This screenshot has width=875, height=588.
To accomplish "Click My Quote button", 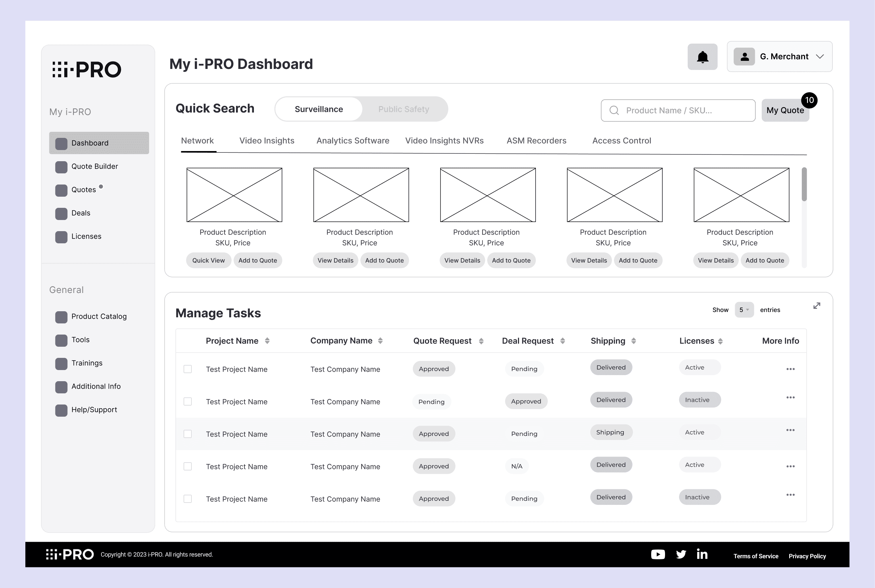I will coord(785,110).
